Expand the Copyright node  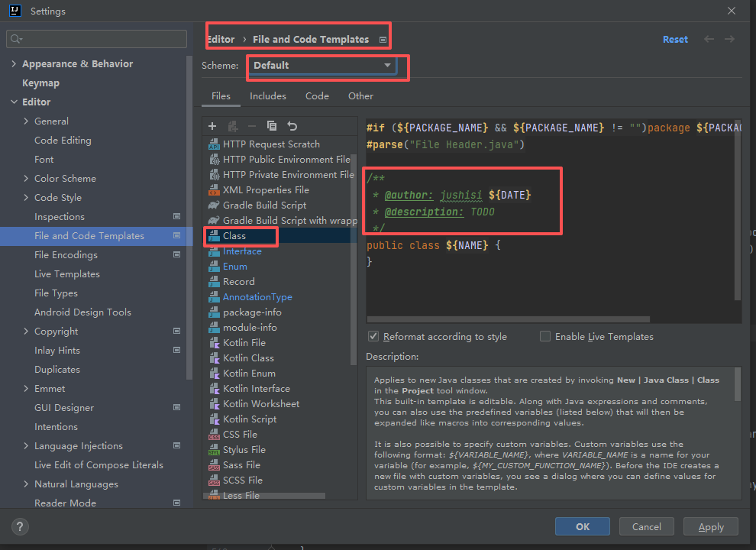tap(26, 331)
